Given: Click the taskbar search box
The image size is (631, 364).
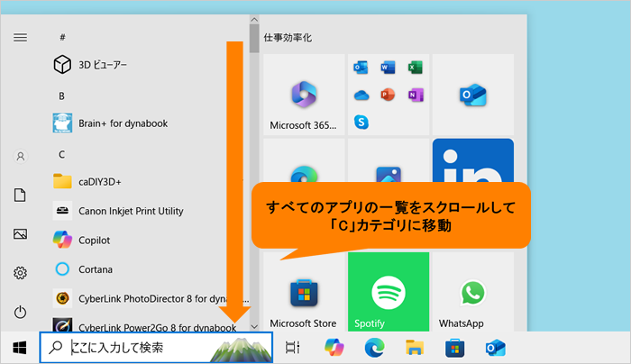Looking at the screenshot, I should point(156,348).
